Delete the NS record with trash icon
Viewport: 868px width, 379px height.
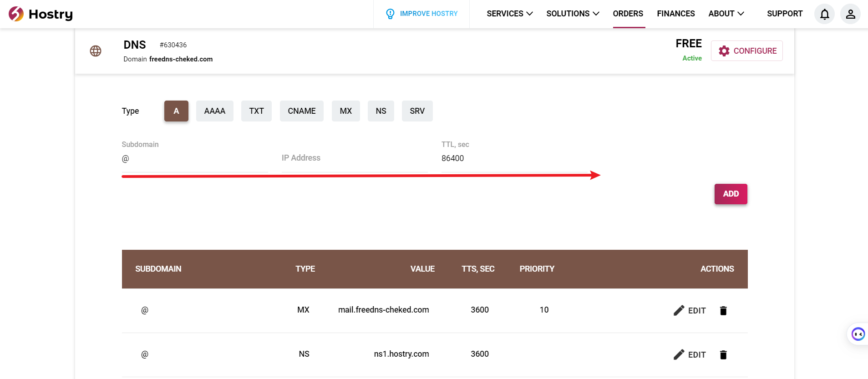pyautogui.click(x=723, y=354)
